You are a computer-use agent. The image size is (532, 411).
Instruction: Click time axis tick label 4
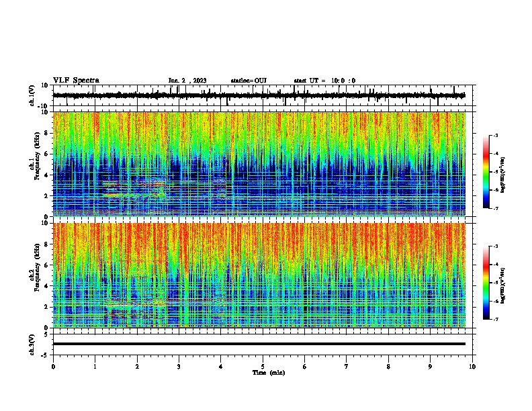(x=221, y=367)
